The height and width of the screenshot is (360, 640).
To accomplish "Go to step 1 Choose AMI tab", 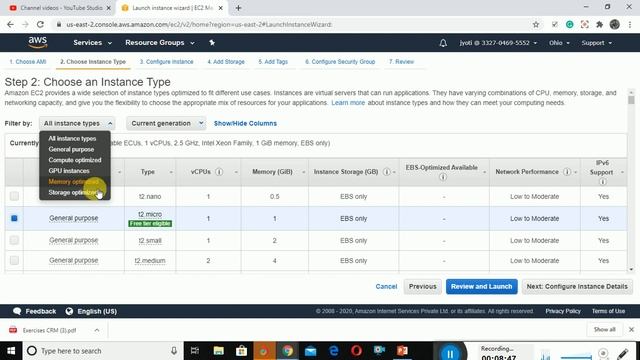I will tap(28, 62).
